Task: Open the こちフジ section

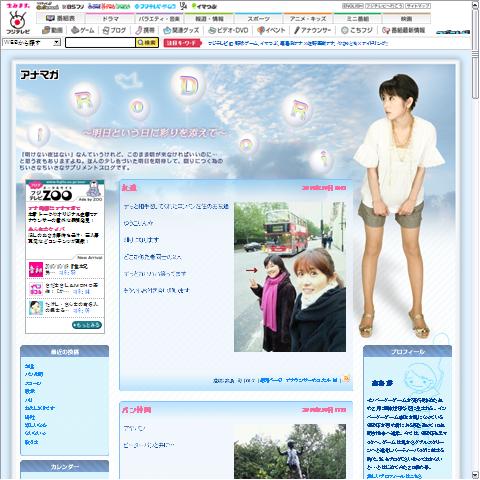Action: coord(357,30)
